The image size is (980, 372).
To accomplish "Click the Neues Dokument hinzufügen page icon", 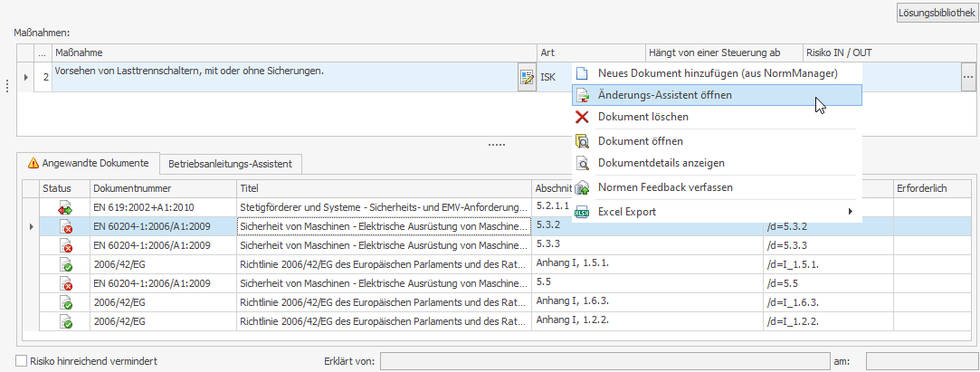I will point(583,72).
